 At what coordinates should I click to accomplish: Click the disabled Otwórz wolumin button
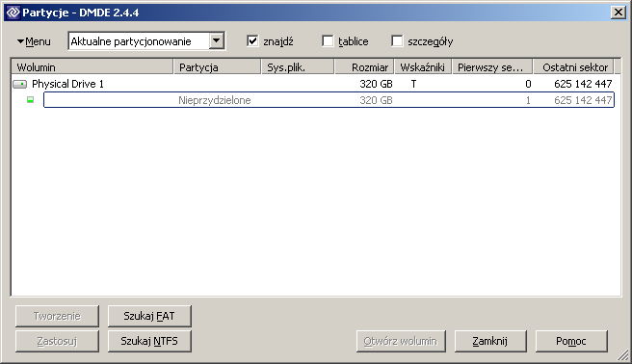click(401, 341)
